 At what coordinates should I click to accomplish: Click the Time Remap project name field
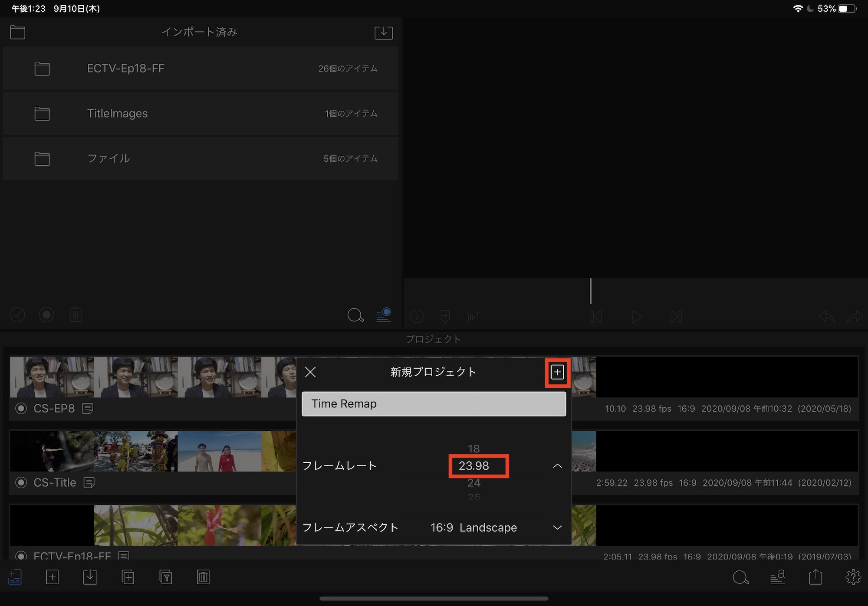tap(434, 404)
